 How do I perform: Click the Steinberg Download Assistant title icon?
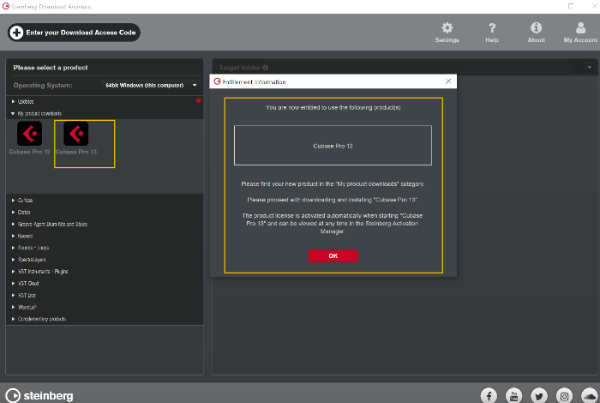(5, 6)
